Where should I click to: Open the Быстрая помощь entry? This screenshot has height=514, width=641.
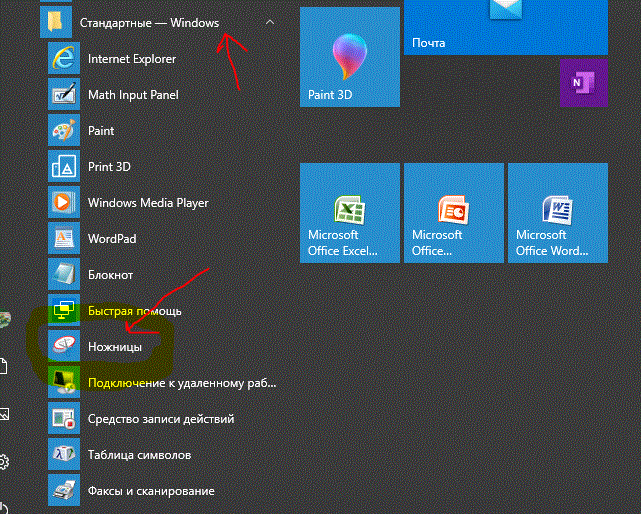point(134,311)
